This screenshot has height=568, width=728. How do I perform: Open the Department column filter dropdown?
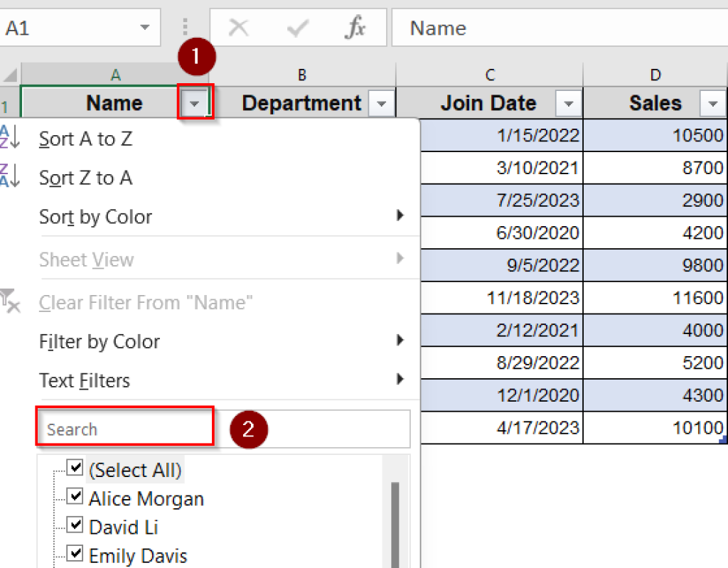(382, 103)
